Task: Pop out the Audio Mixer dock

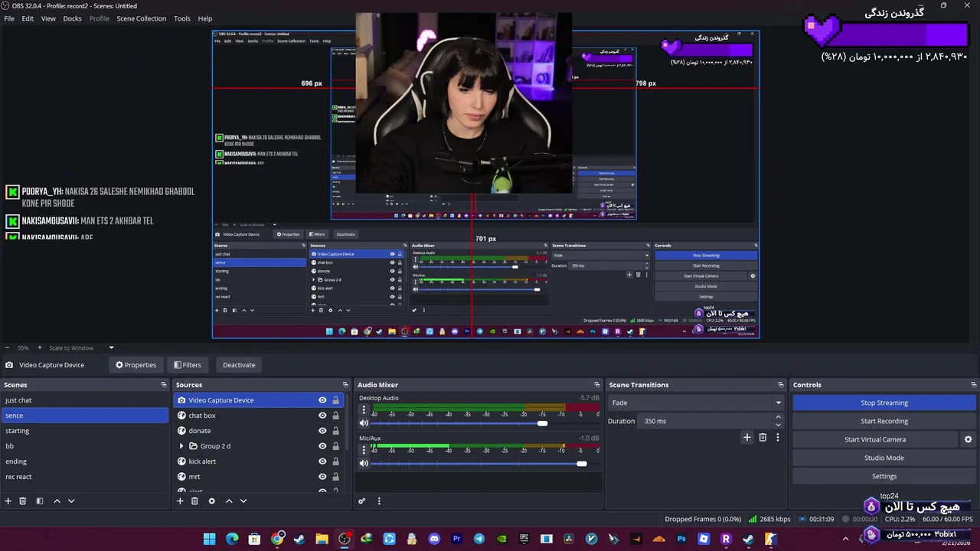Action: point(597,385)
